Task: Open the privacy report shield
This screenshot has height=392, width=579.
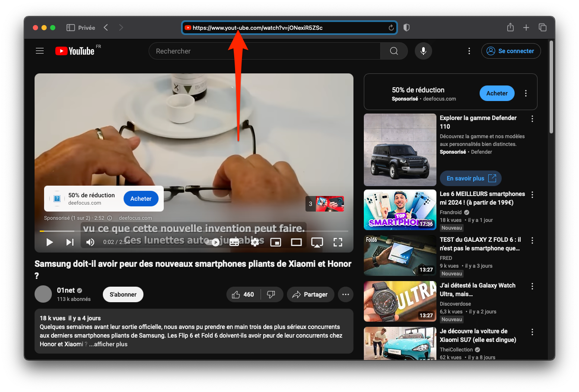Action: pyautogui.click(x=406, y=28)
